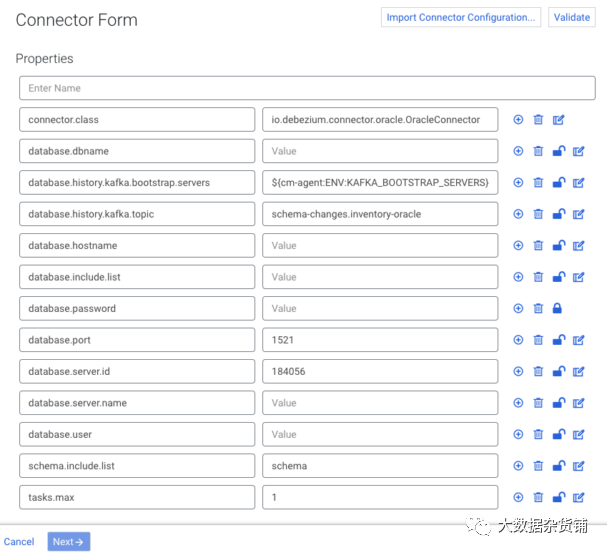Screen dimensions: 607x553
Task: Open editor for database.user value
Action: pyautogui.click(x=578, y=434)
